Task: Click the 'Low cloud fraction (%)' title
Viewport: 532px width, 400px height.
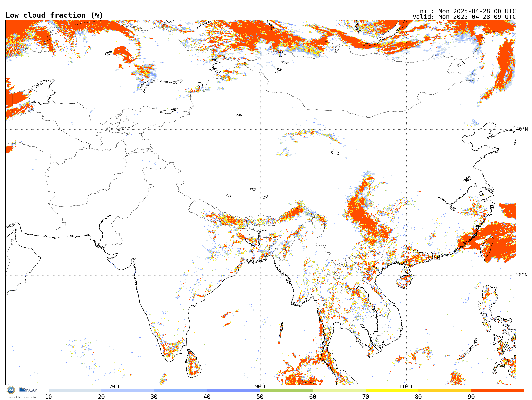Action: pos(54,15)
